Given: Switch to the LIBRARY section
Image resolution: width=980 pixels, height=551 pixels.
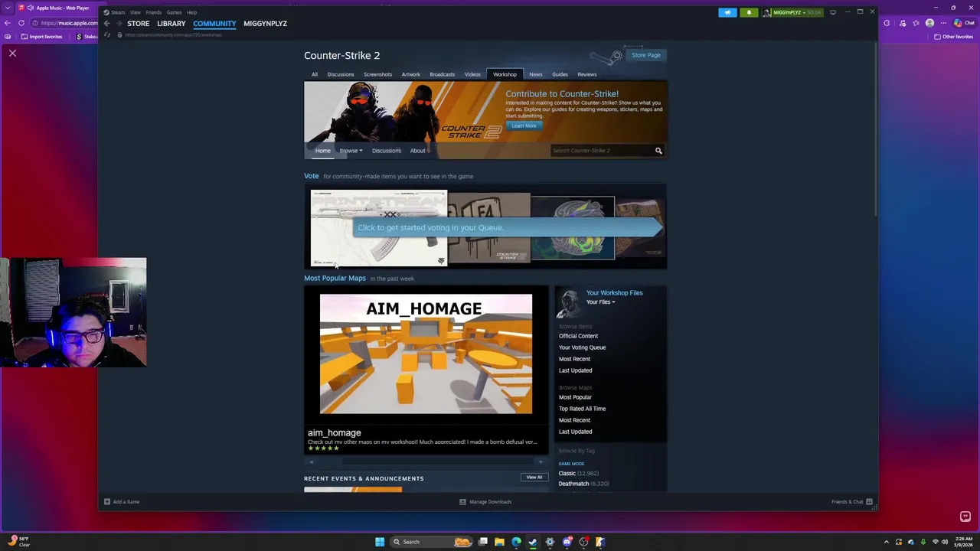Looking at the screenshot, I should (x=171, y=24).
